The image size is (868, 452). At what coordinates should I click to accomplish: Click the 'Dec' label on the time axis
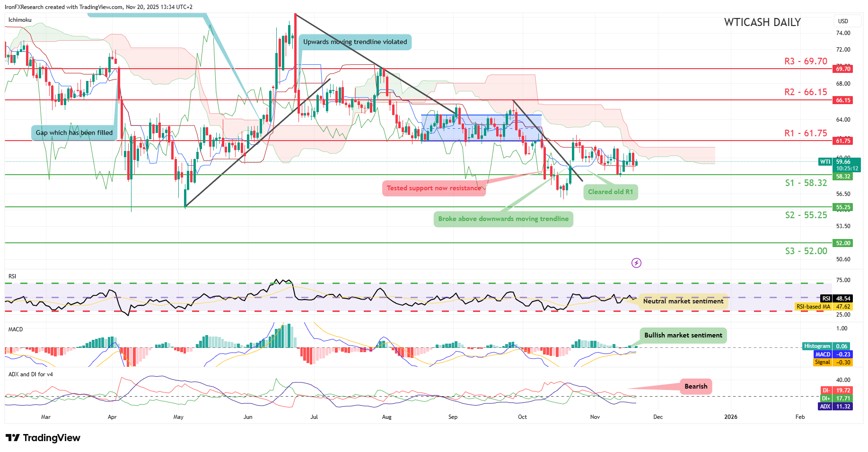(x=658, y=417)
